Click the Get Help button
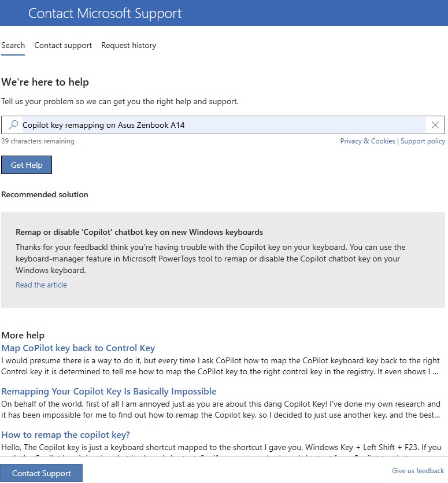The image size is (448, 483). click(x=27, y=165)
